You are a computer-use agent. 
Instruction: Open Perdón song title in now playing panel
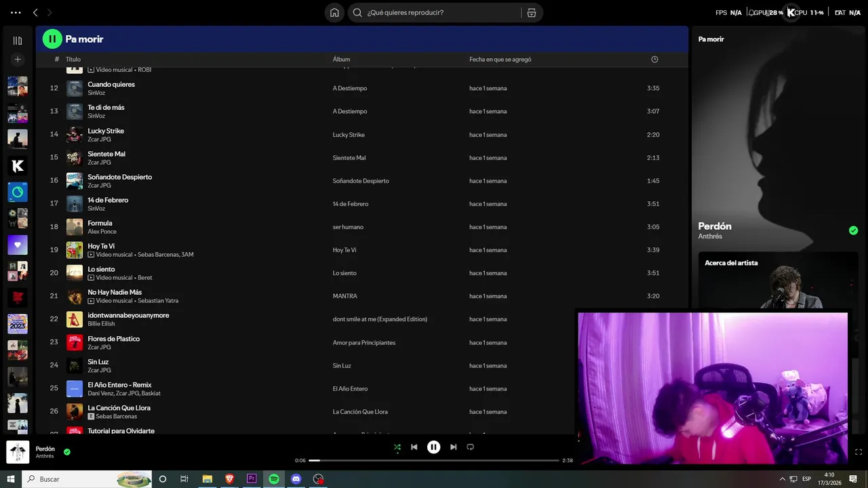pos(715,226)
